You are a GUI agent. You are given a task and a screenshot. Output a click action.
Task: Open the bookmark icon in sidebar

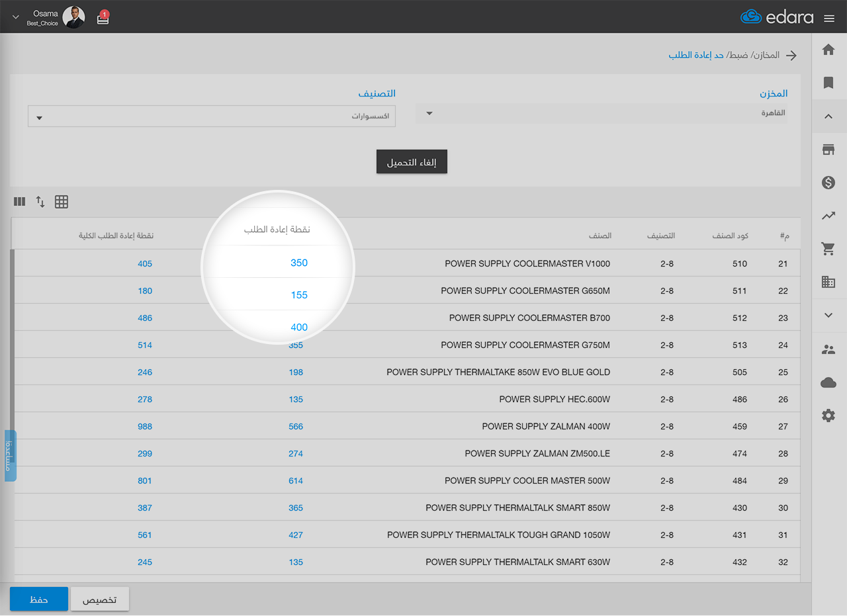tap(828, 83)
